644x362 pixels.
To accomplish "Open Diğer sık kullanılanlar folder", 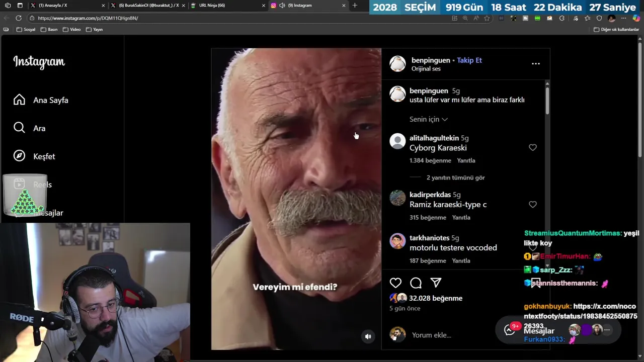I will pyautogui.click(x=616, y=30).
